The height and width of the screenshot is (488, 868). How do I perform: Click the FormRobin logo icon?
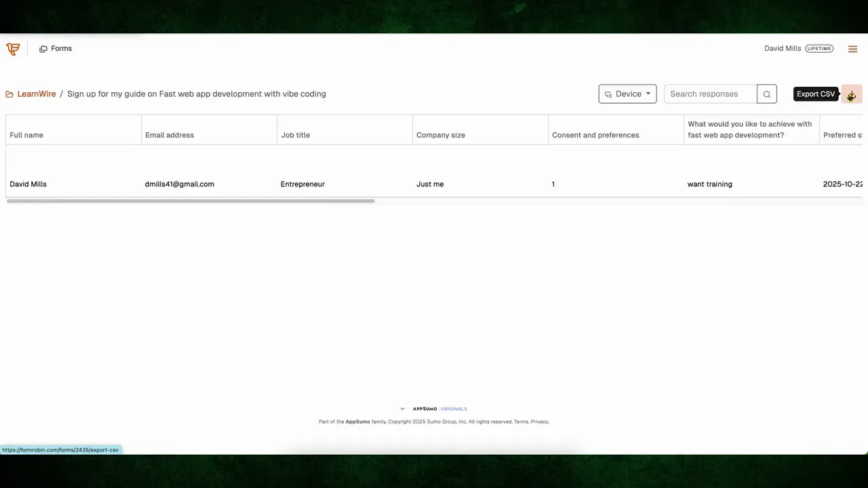click(12, 48)
